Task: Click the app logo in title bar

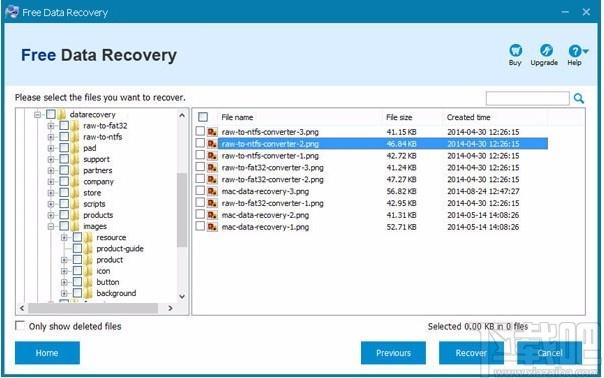Action: coord(12,12)
